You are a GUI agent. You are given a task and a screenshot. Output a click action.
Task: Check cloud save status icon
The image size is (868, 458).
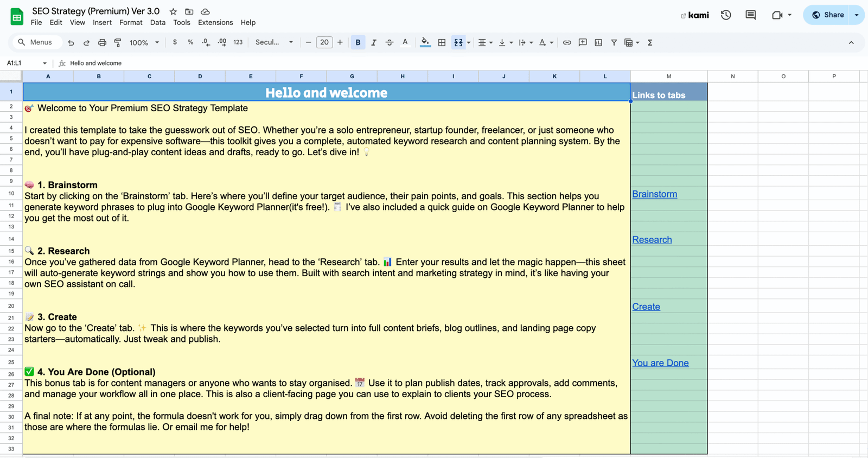coord(205,11)
